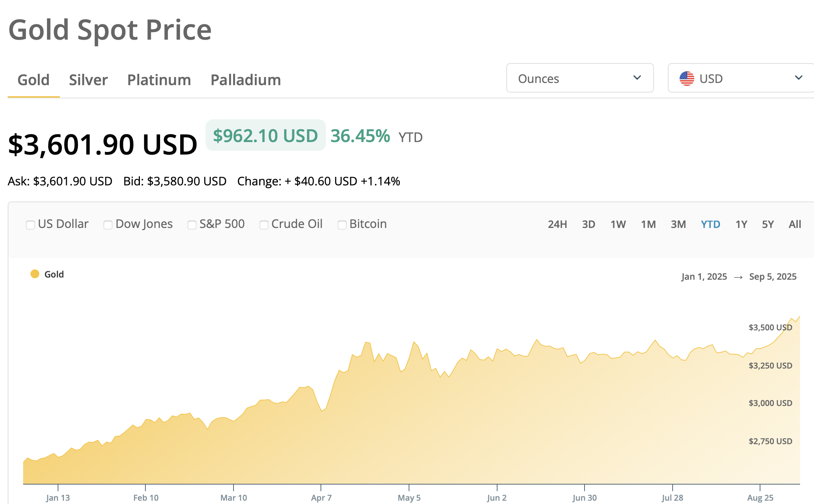814x504 pixels.
Task: Switch to the 1W chart view
Action: pyautogui.click(x=618, y=224)
